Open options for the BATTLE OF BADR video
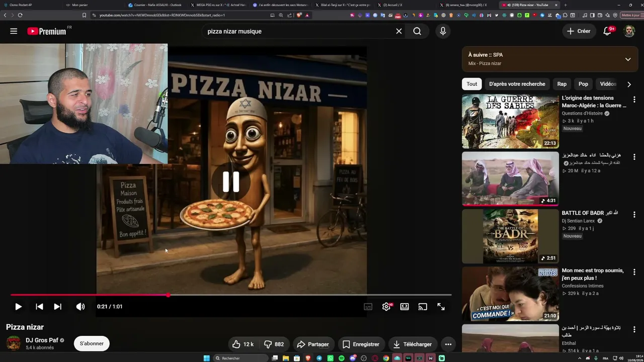The width and height of the screenshot is (644, 362). 634,215
